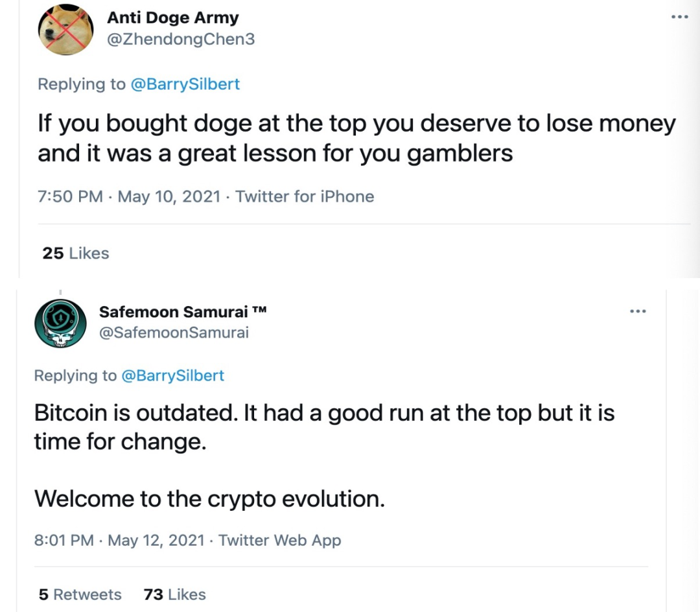
Task: View the 25 Likes list
Action: (76, 253)
